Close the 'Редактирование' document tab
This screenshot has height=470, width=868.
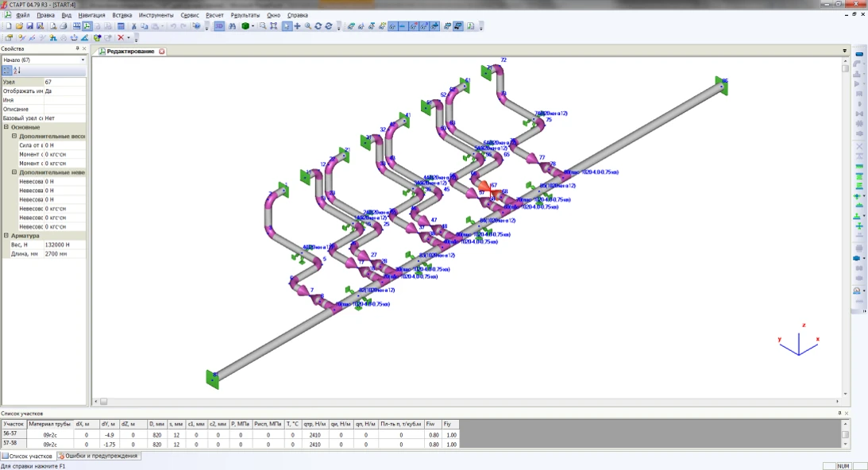[162, 51]
